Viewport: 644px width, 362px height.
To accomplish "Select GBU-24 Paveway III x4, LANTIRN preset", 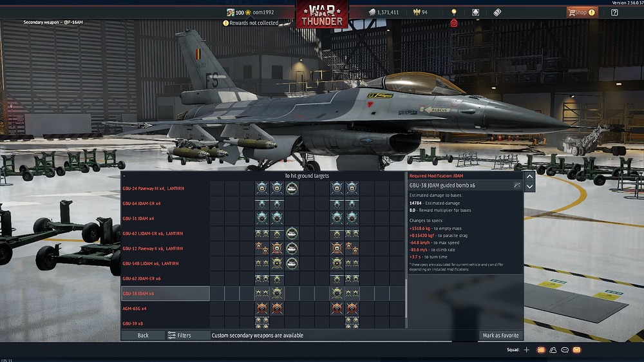I will tap(166, 188).
